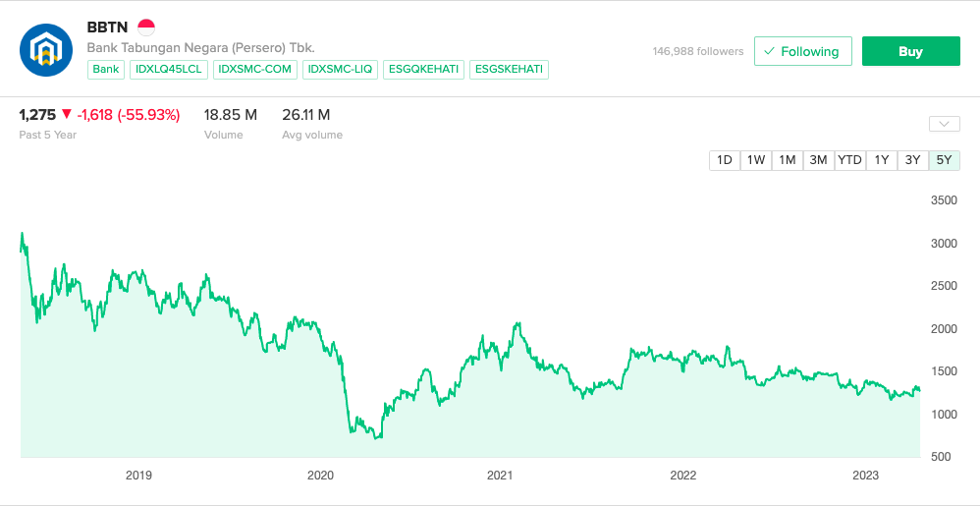Viewport: 980px width, 506px height.
Task: Open the ESGQKEHATI index tag
Action: (424, 70)
